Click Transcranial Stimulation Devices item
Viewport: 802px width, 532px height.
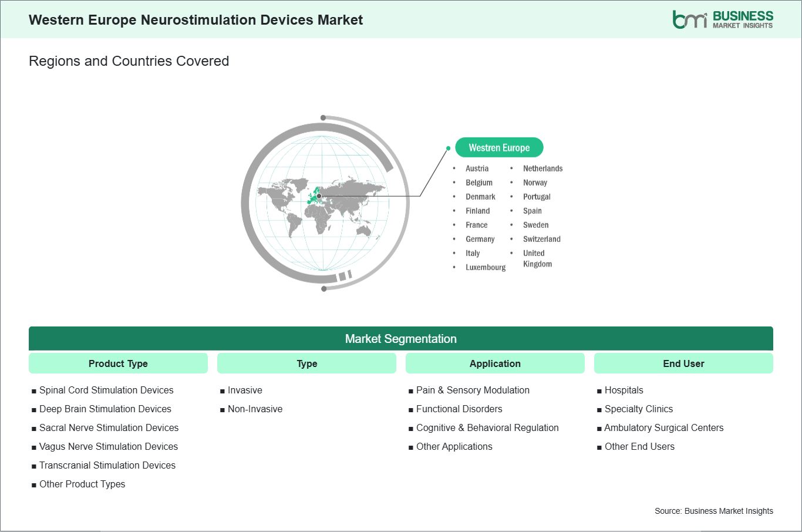(x=107, y=465)
